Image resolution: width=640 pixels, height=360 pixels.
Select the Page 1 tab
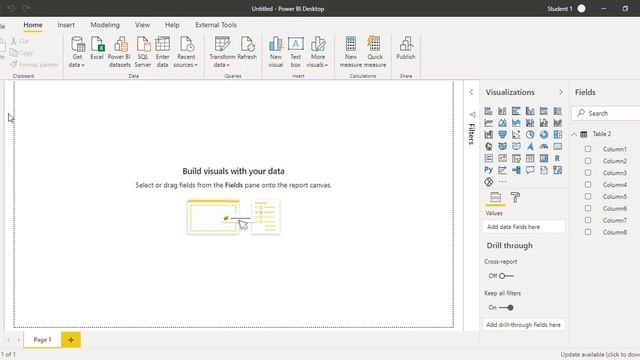(x=42, y=340)
